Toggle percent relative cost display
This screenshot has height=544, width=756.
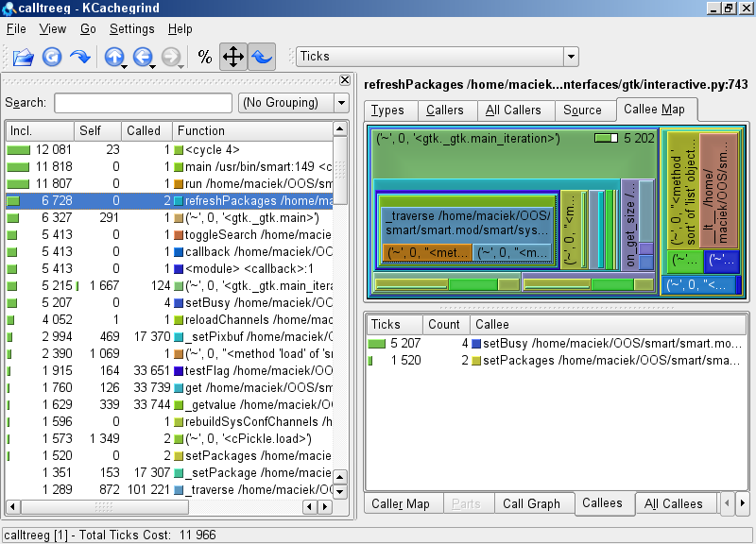point(205,57)
